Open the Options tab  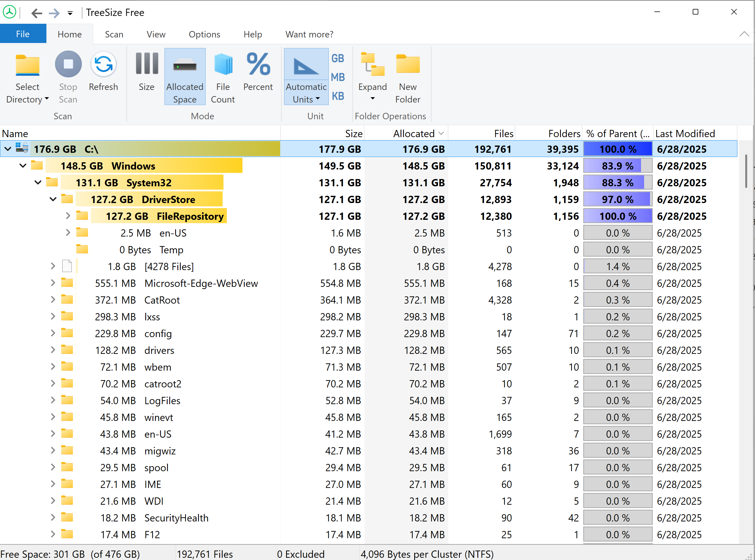[204, 34]
